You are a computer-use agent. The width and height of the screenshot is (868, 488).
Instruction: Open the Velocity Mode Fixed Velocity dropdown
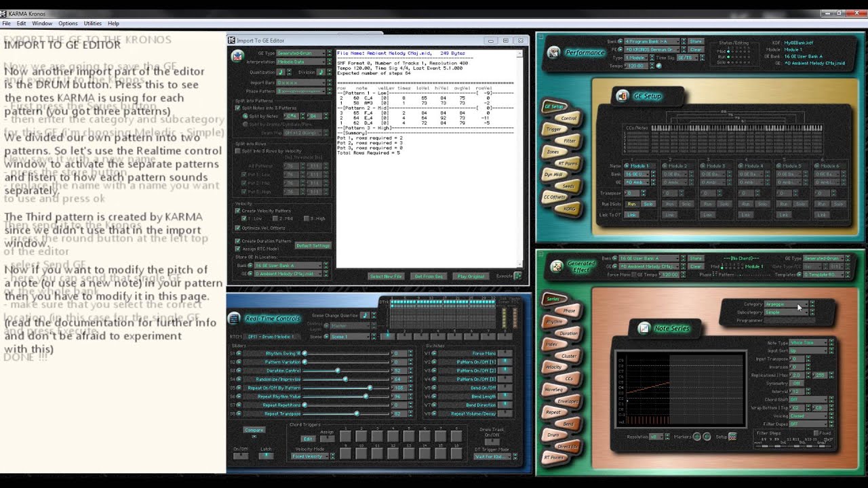310,456
